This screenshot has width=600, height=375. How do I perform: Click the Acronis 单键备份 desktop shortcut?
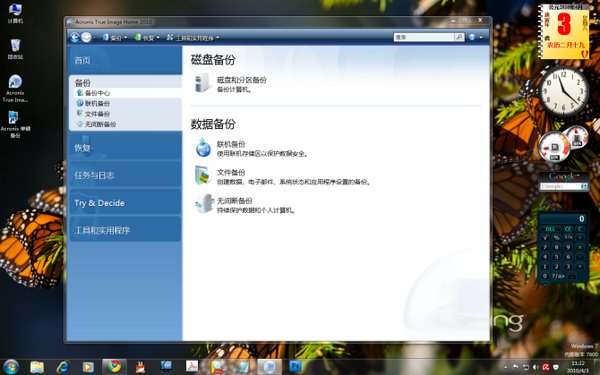coord(15,124)
